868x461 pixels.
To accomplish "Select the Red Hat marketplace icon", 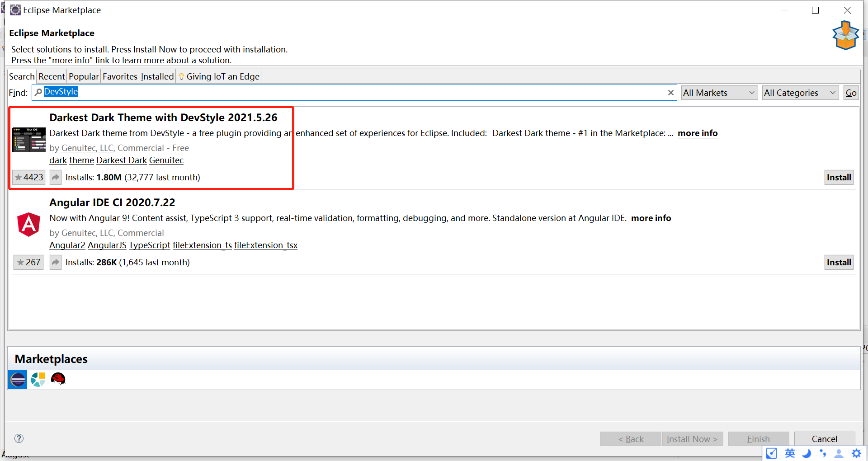I will [x=58, y=379].
